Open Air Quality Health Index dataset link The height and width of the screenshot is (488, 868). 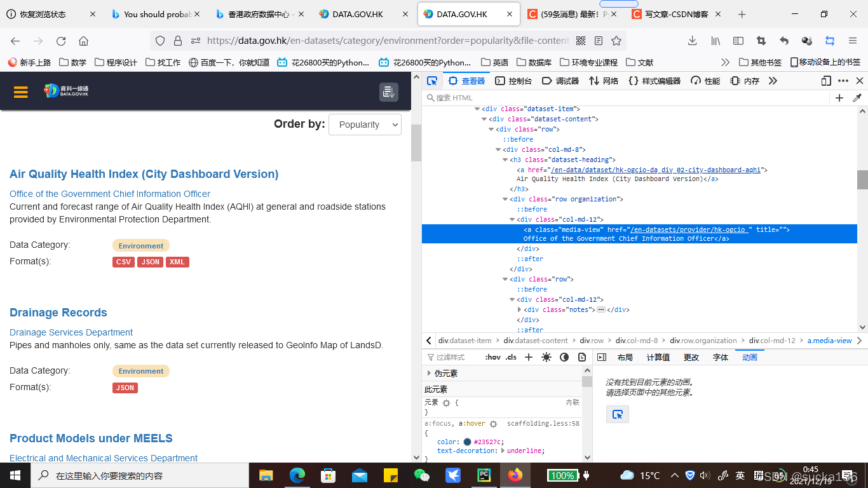coord(144,174)
